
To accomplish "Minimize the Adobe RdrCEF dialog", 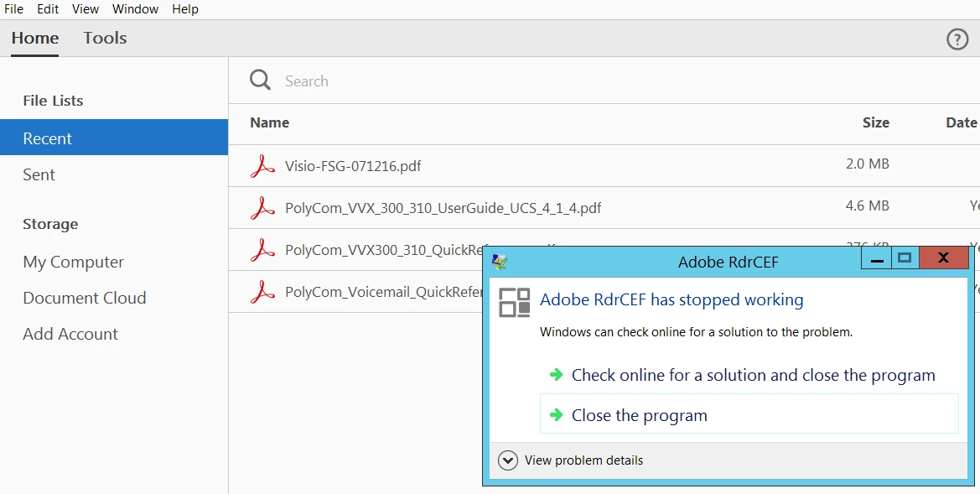I will [877, 258].
